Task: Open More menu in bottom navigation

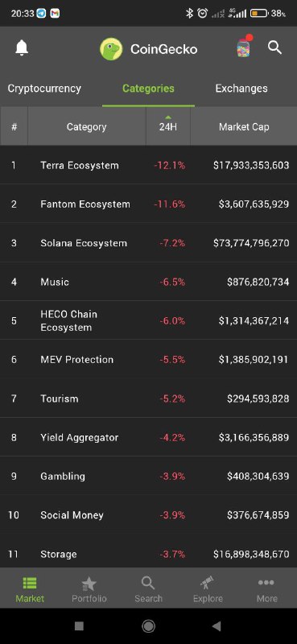Action: [267, 589]
